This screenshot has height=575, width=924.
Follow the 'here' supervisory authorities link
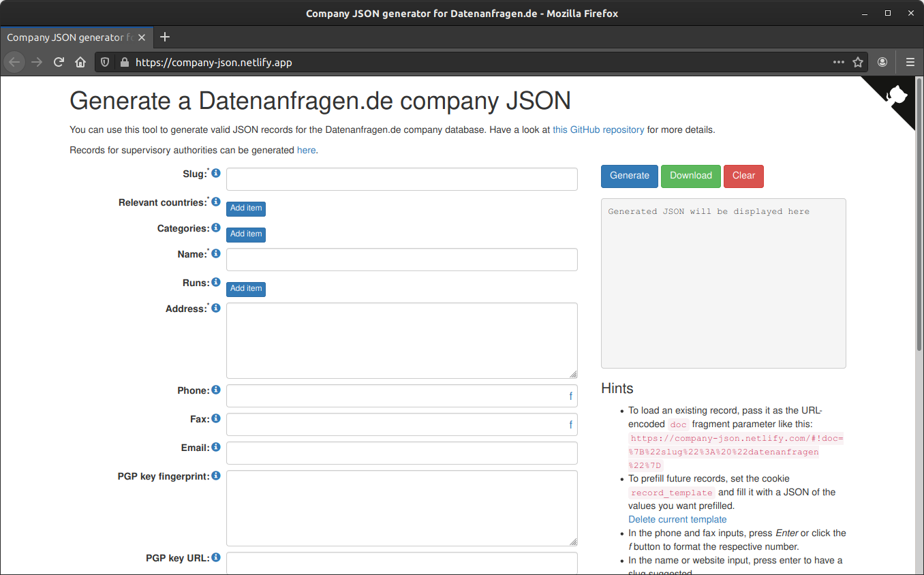click(306, 150)
